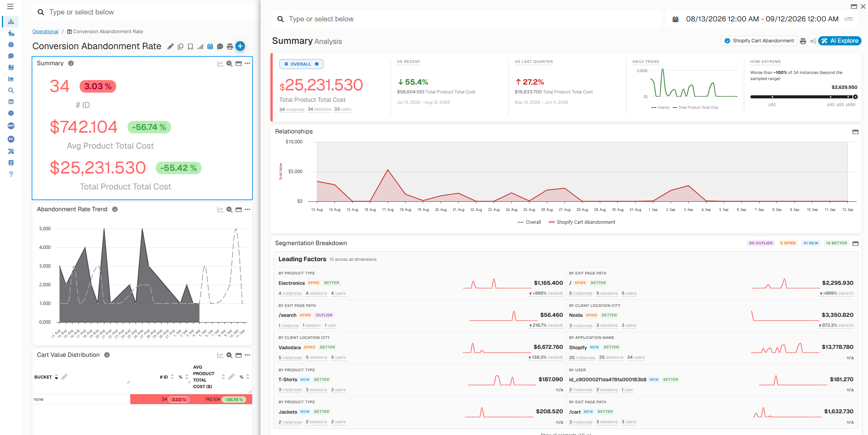Open the hamburger menu in the left sidebar

pyautogui.click(x=10, y=6)
